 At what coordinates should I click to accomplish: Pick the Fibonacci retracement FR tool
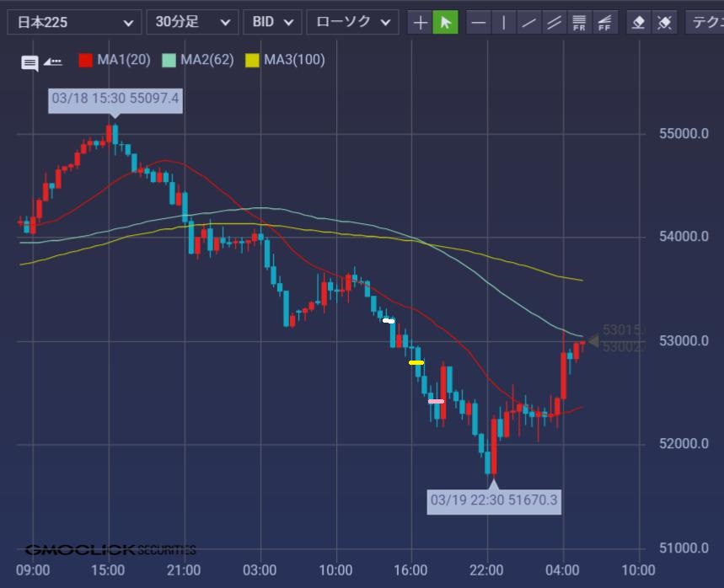coord(579,22)
